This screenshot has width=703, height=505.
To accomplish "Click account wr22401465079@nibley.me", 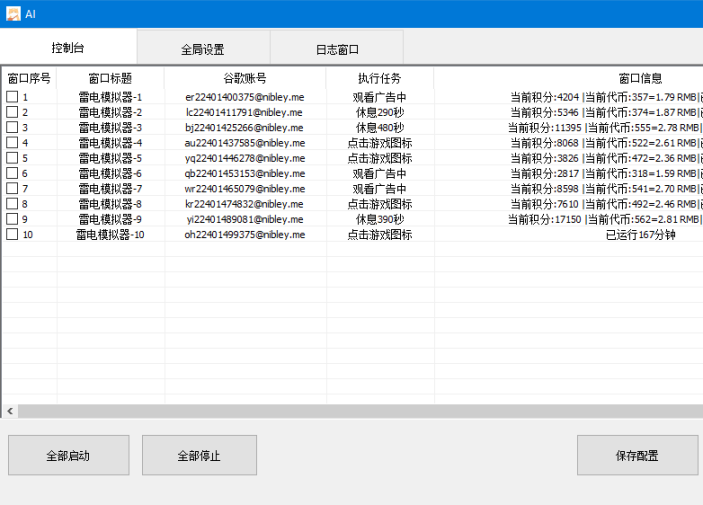I will [245, 188].
